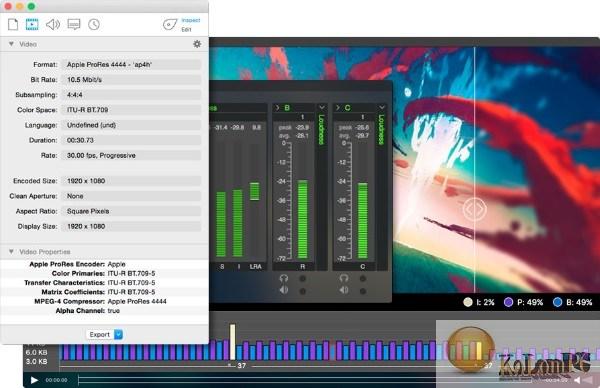This screenshot has width=600, height=388.
Task: Expand channel B menu chevron
Action: [x=322, y=108]
